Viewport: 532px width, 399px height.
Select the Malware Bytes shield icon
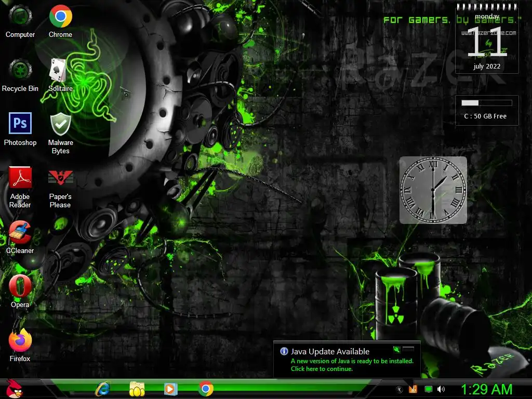click(60, 133)
